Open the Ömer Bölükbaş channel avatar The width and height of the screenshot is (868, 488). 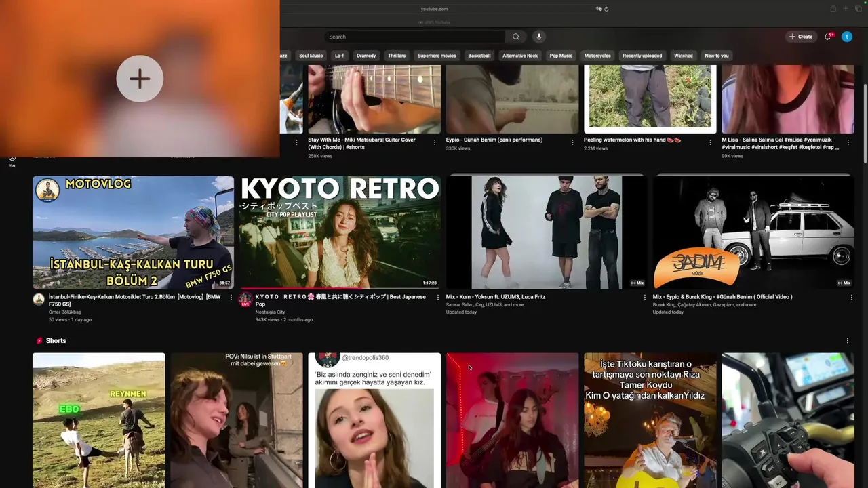click(39, 300)
